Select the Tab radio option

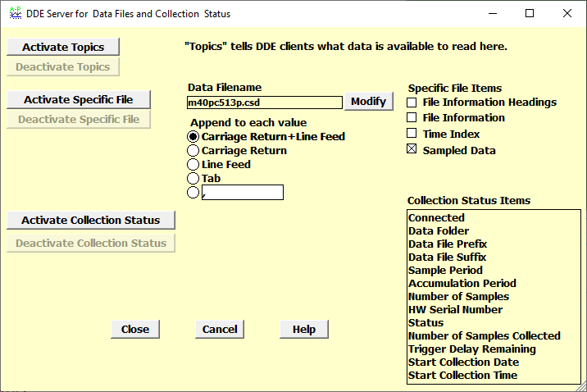tap(193, 178)
